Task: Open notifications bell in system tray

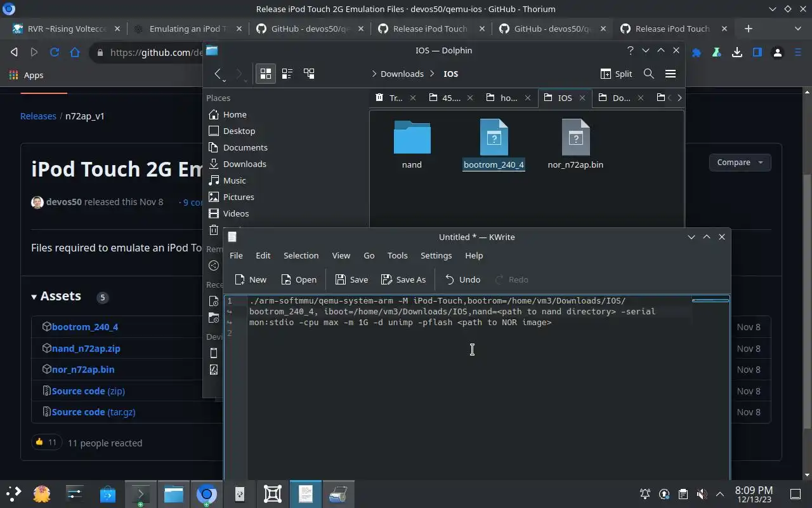Action: 645,494
